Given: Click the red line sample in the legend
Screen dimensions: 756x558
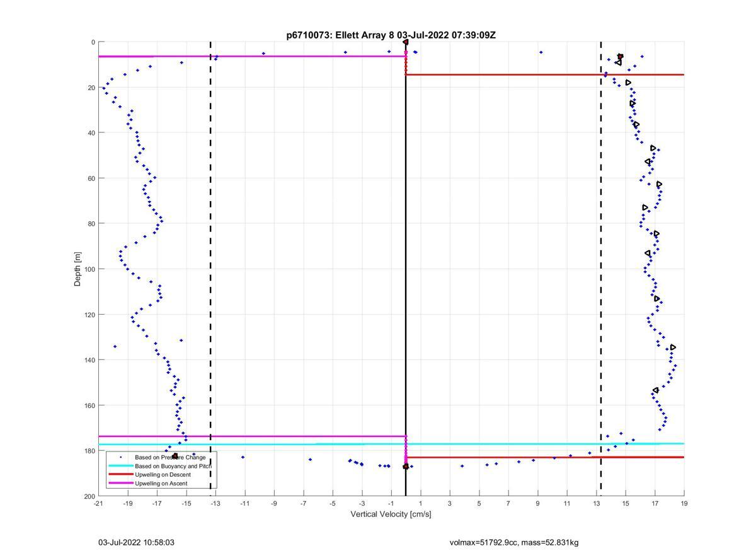Looking at the screenshot, I should pos(120,475).
